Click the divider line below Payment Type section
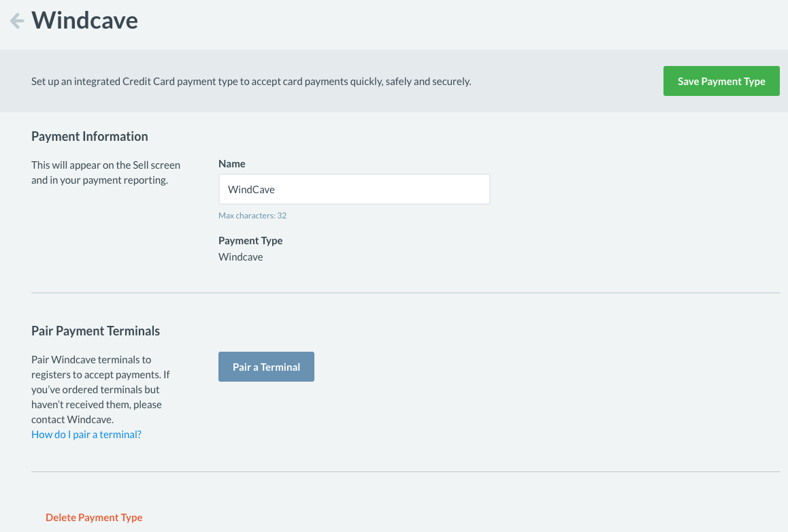788x532 pixels. 405,293
